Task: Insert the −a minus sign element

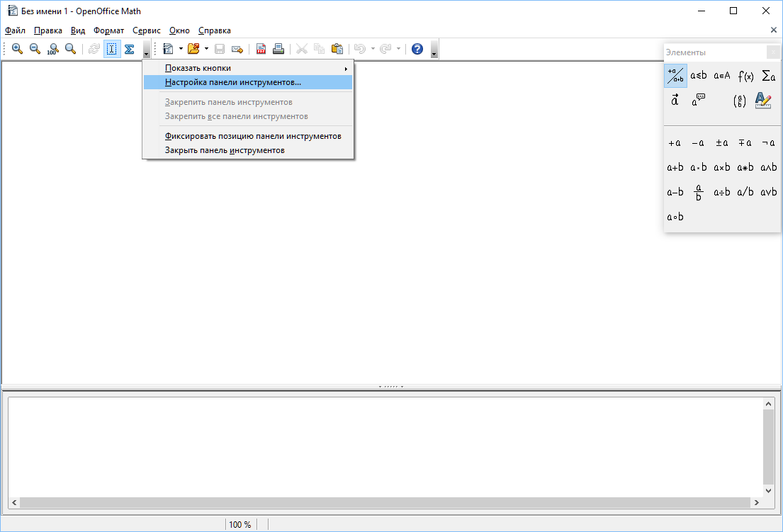Action: tap(698, 143)
